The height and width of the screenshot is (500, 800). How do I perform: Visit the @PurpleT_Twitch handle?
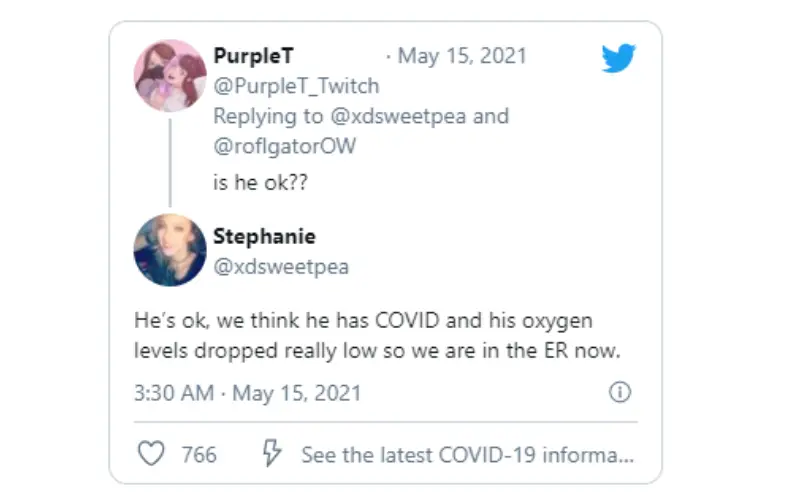[296, 86]
